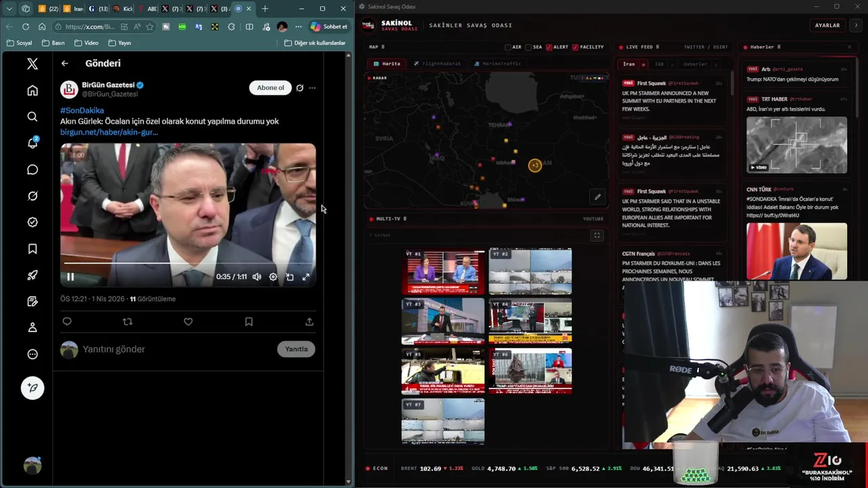Open Grok icon in X sidebar

[33, 196]
